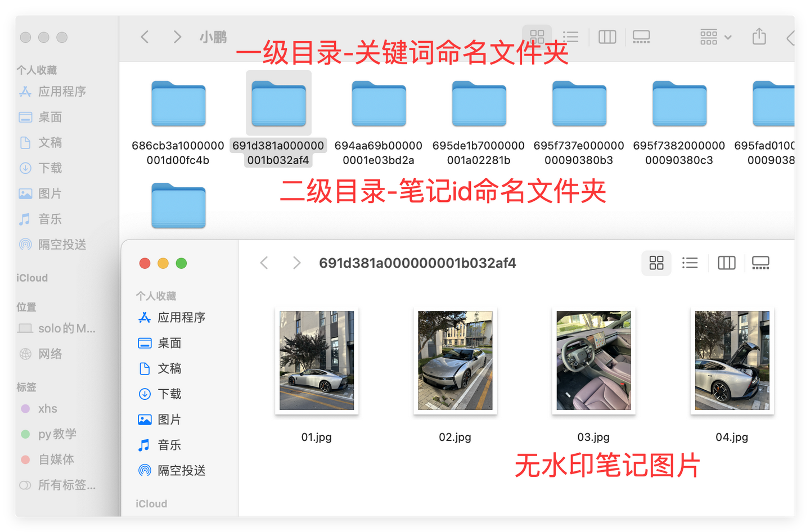
Task: Select gallery view in the top Finder window
Action: 641,37
